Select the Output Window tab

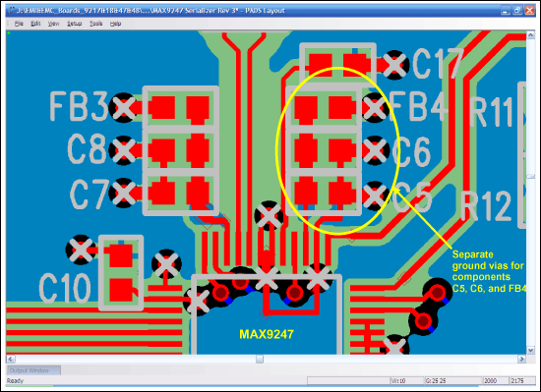pyautogui.click(x=33, y=370)
